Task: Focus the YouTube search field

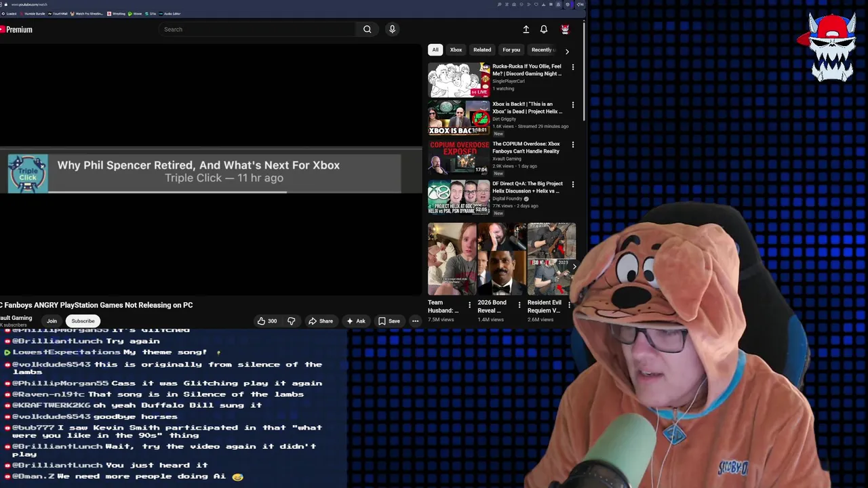Action: coord(258,29)
